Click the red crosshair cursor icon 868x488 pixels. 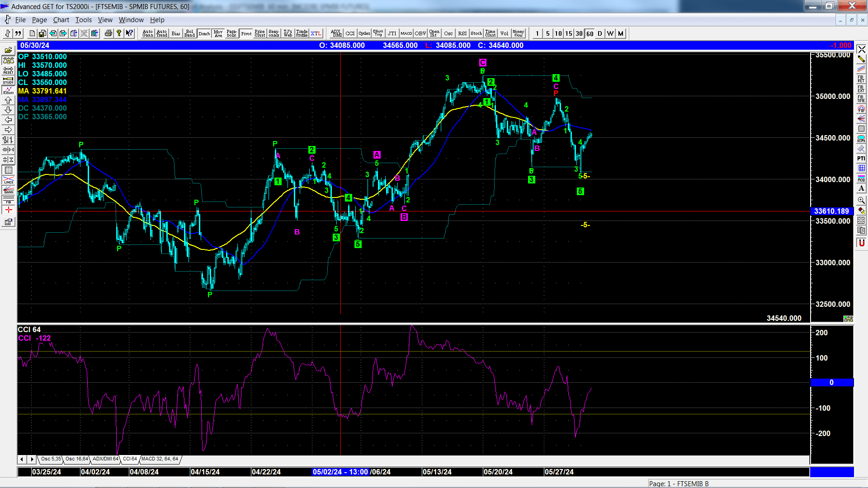point(8,210)
